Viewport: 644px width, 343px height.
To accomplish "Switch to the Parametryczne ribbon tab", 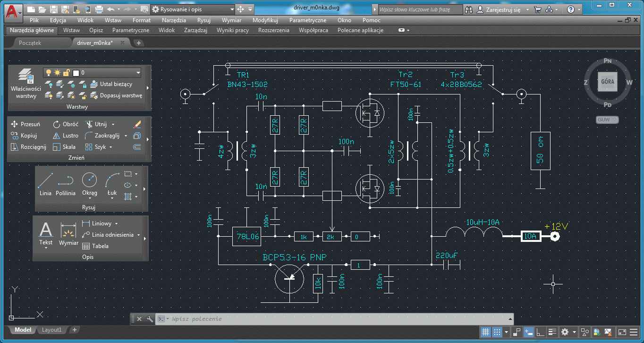I will pyautogui.click(x=130, y=30).
